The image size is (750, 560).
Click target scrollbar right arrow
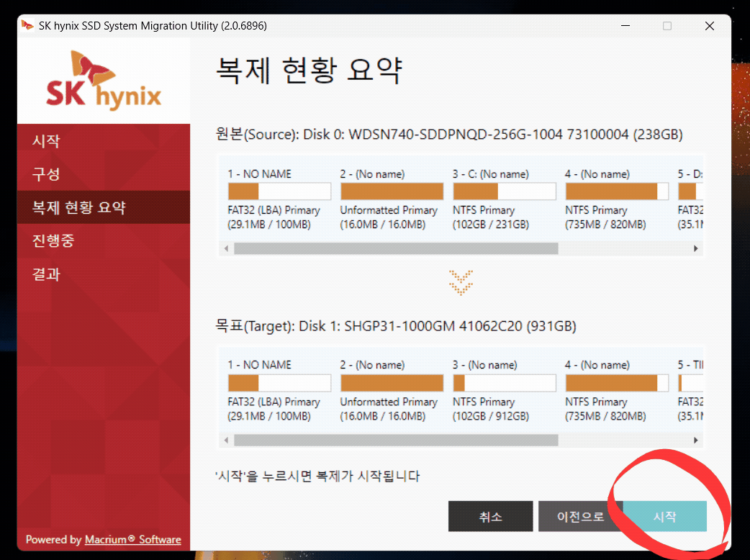tap(696, 440)
